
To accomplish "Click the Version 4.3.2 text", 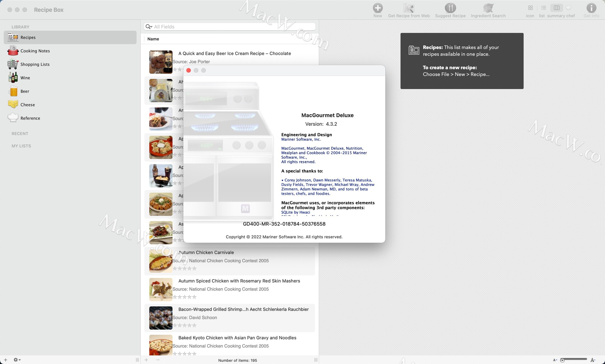I will 321,124.
